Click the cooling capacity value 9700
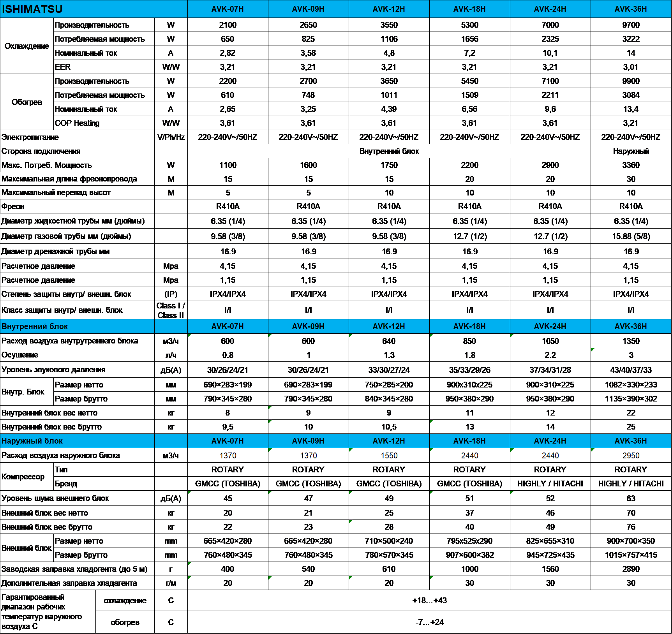 pos(631,25)
